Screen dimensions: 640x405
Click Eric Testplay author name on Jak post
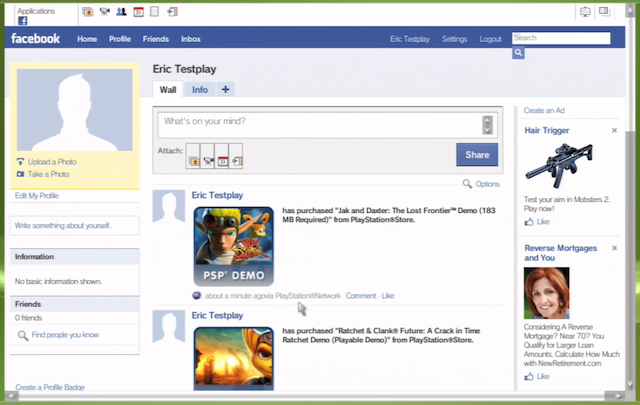click(217, 195)
